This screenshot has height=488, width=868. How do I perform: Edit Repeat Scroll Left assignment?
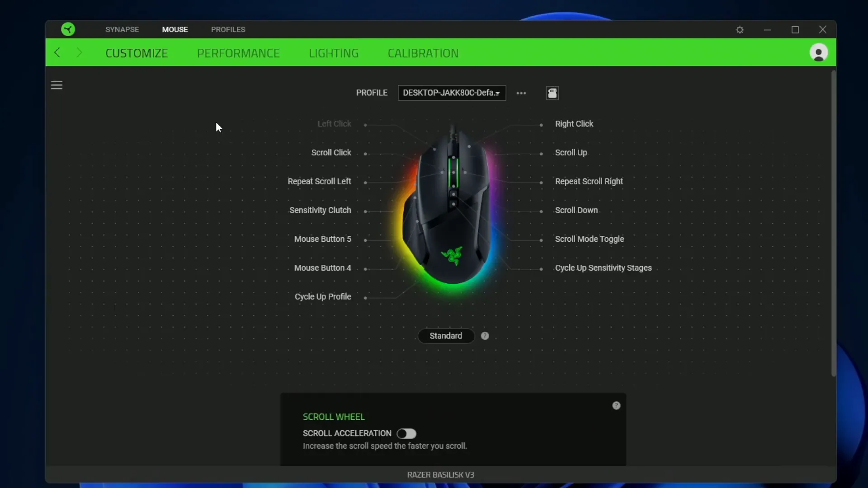click(319, 181)
